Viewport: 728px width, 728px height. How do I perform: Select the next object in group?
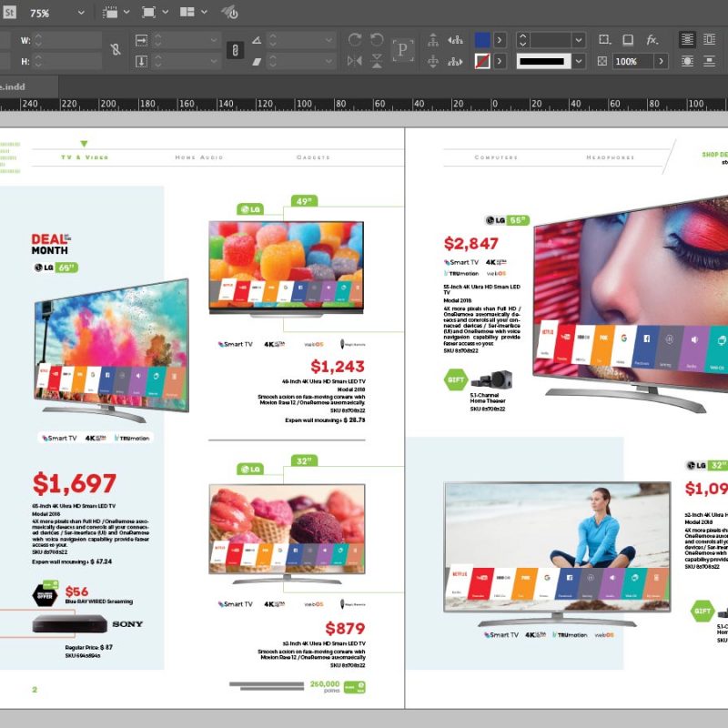pyautogui.click(x=455, y=61)
